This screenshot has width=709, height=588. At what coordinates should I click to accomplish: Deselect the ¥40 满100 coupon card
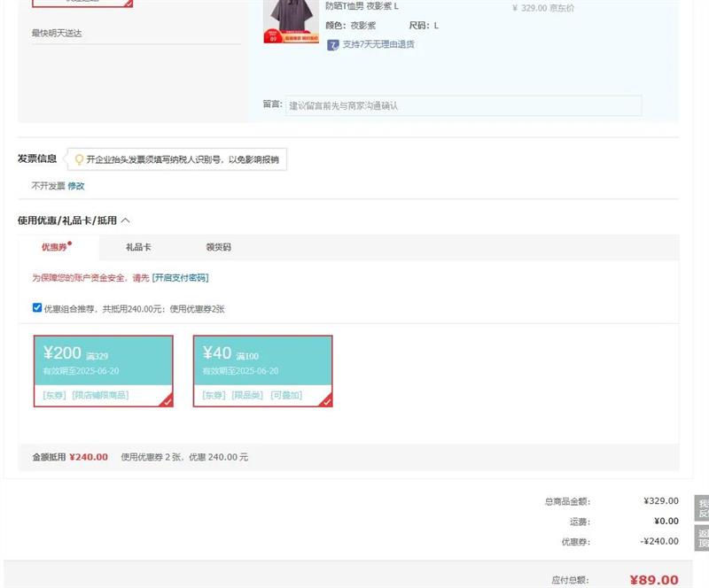point(262,370)
